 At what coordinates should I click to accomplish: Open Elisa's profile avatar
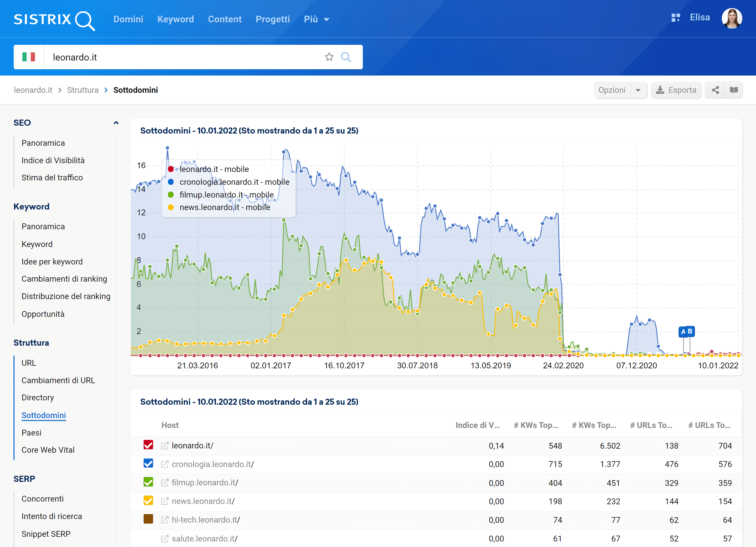pyautogui.click(x=732, y=18)
